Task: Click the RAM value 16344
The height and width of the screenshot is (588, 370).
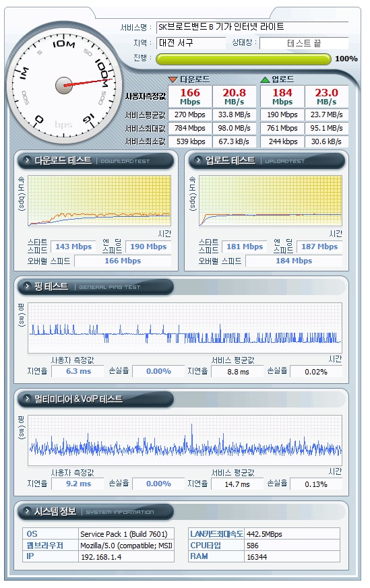Action: point(292,557)
